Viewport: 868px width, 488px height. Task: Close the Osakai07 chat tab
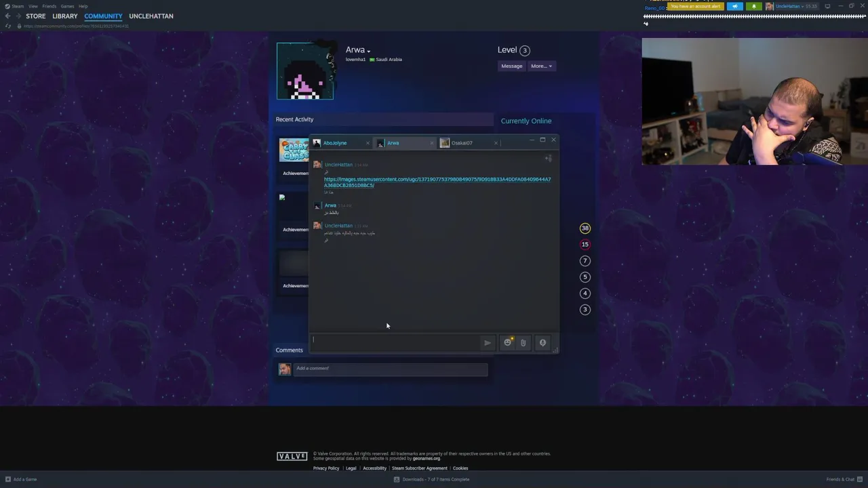pos(496,143)
